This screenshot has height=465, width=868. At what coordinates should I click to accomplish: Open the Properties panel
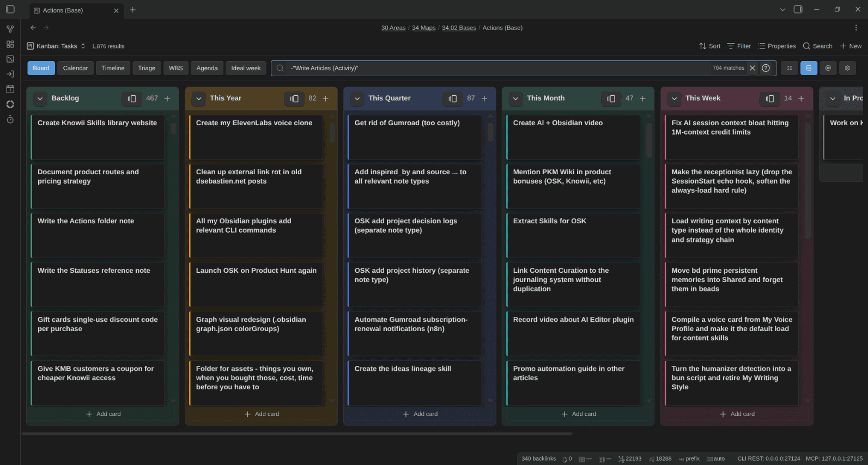coord(776,46)
